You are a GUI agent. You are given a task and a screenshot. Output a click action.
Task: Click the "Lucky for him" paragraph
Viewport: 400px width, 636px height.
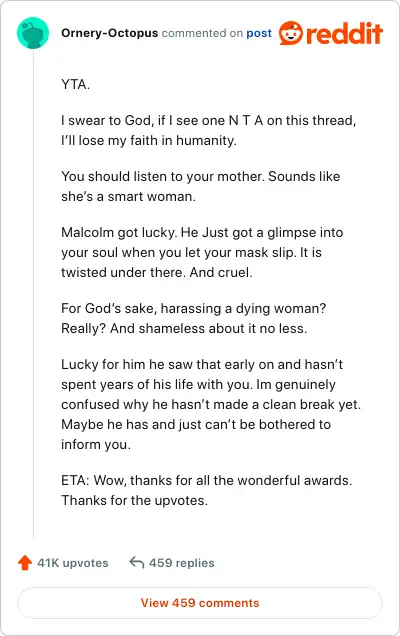[211, 404]
